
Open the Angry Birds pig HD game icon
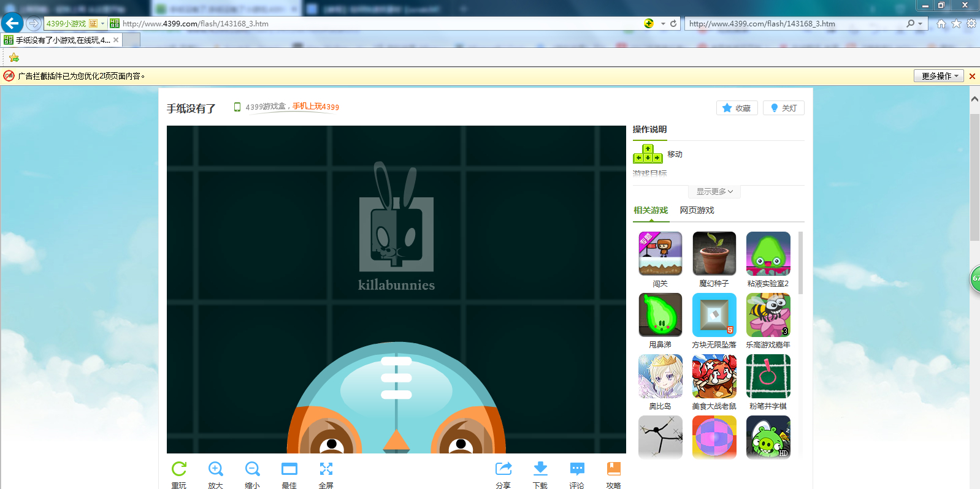point(768,438)
